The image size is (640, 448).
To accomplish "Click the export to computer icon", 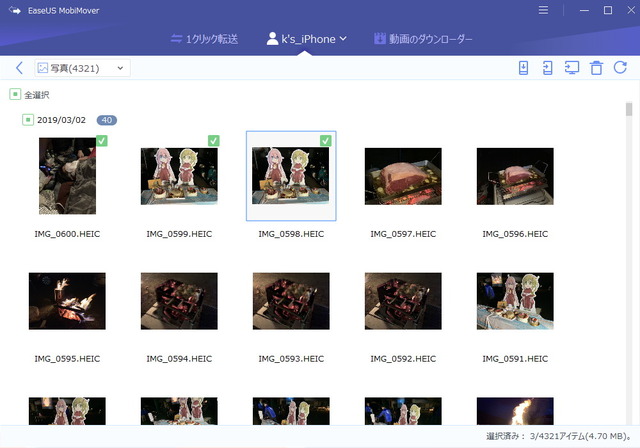I will click(572, 68).
